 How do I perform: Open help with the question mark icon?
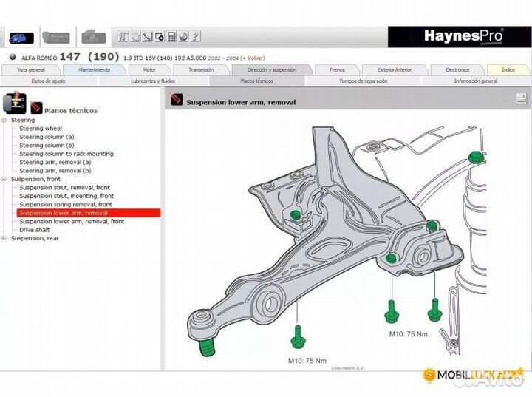point(195,36)
